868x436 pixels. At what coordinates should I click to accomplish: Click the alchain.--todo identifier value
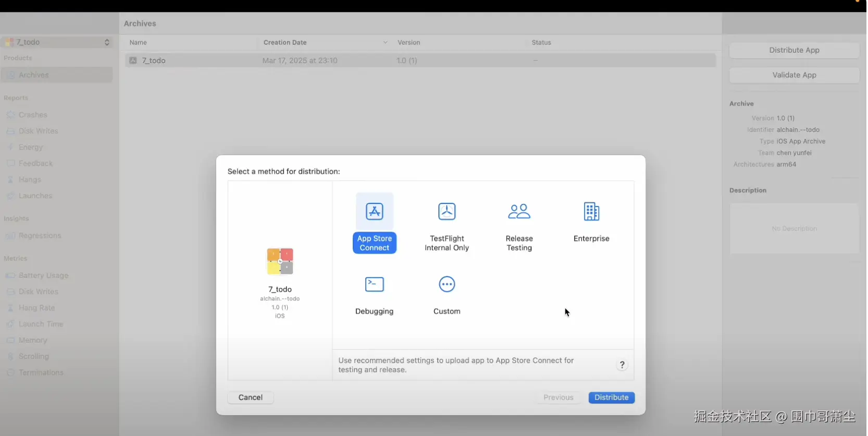798,130
